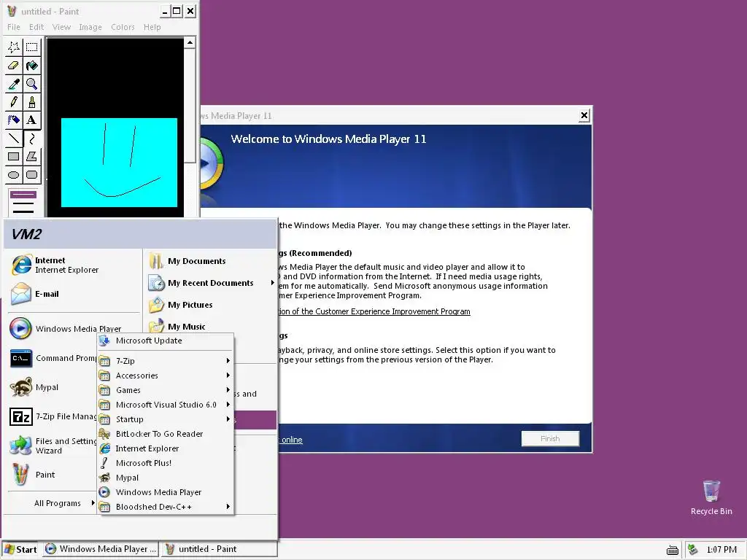This screenshot has width=747, height=560.
Task: Select the Brush tool in Paint
Action: point(32,102)
